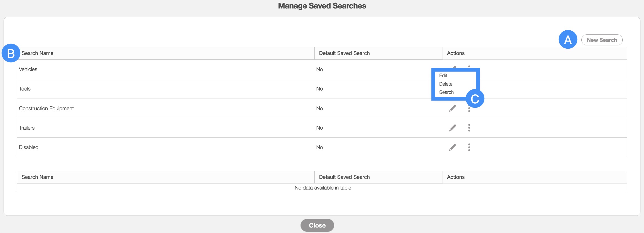The width and height of the screenshot is (644, 233).
Task: Sort bottom table by Search Name header
Action: point(37,177)
